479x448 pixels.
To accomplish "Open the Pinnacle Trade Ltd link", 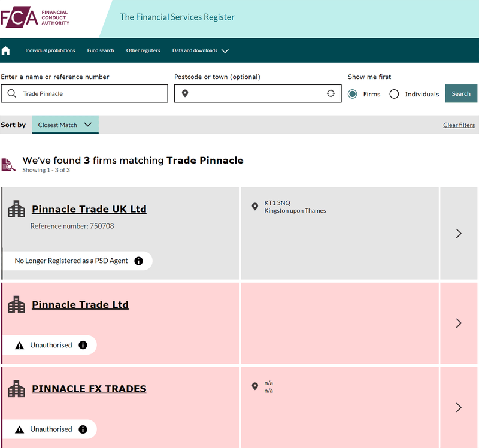I will pos(80,305).
